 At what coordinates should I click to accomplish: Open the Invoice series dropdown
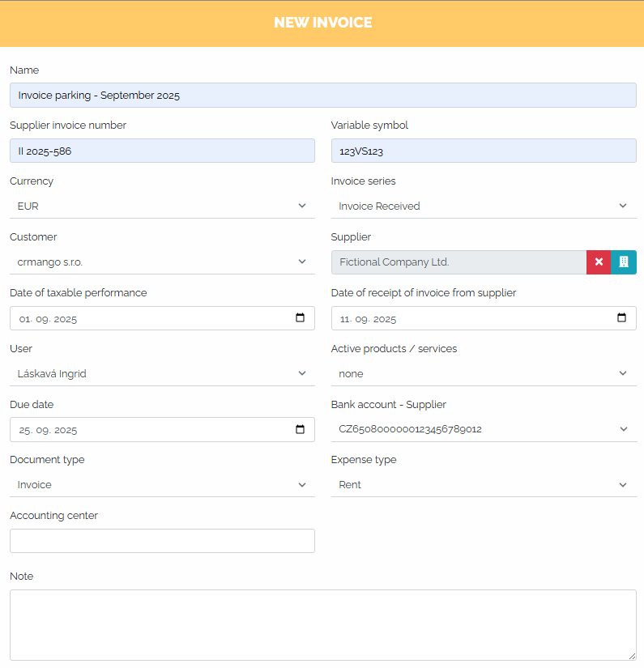click(484, 206)
